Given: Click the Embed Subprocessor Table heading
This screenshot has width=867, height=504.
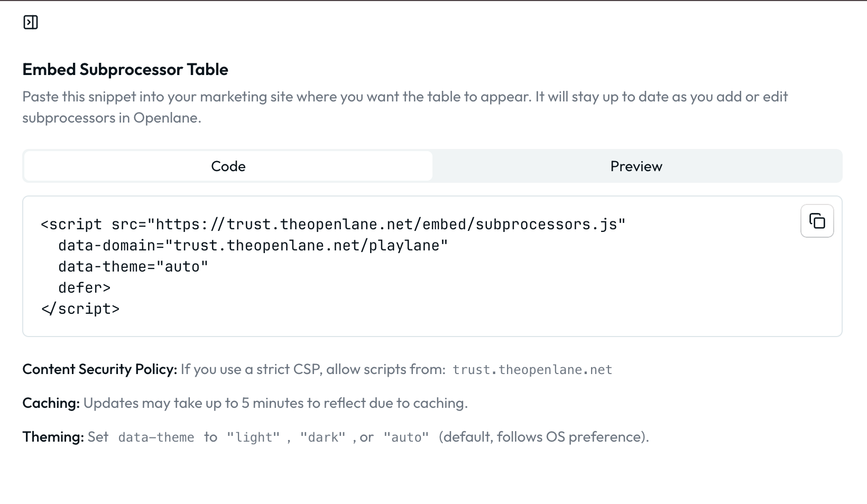Looking at the screenshot, I should [125, 69].
